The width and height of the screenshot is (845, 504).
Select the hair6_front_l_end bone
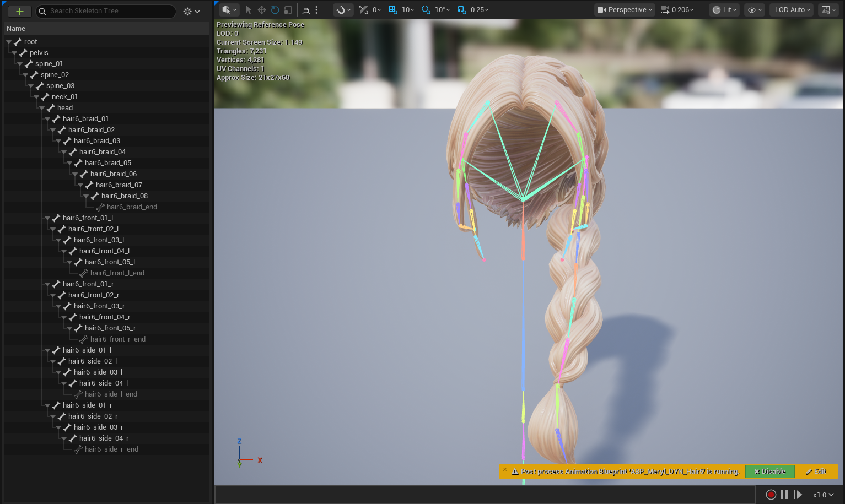click(117, 273)
